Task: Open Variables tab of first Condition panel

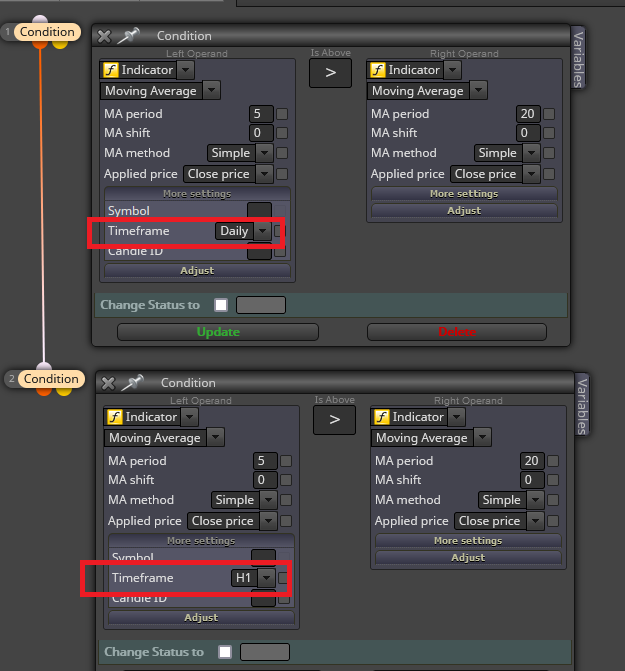Action: pyautogui.click(x=578, y=59)
